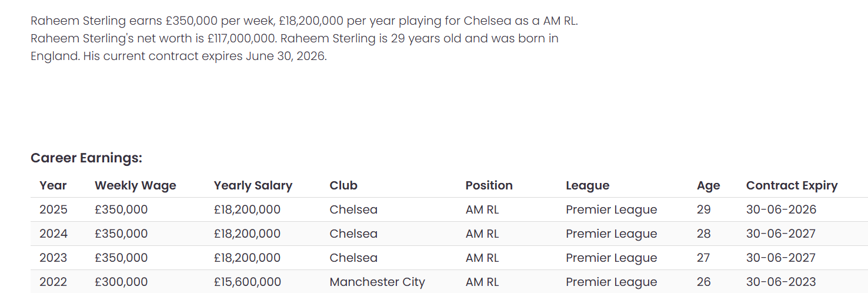Click the Contract Expiry column header

click(x=792, y=185)
